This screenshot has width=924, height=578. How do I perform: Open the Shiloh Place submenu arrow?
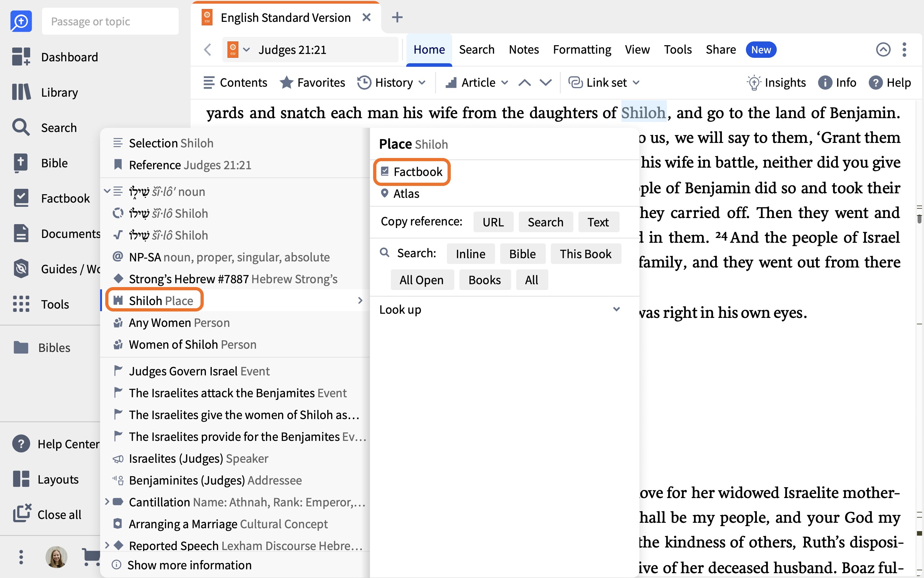point(360,301)
